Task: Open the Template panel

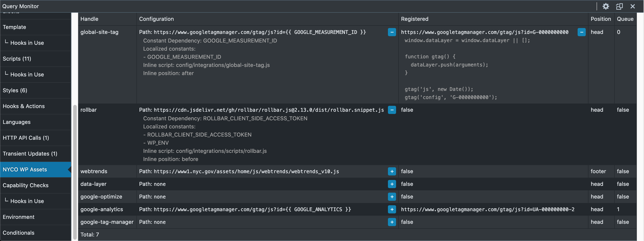Action: pyautogui.click(x=35, y=27)
